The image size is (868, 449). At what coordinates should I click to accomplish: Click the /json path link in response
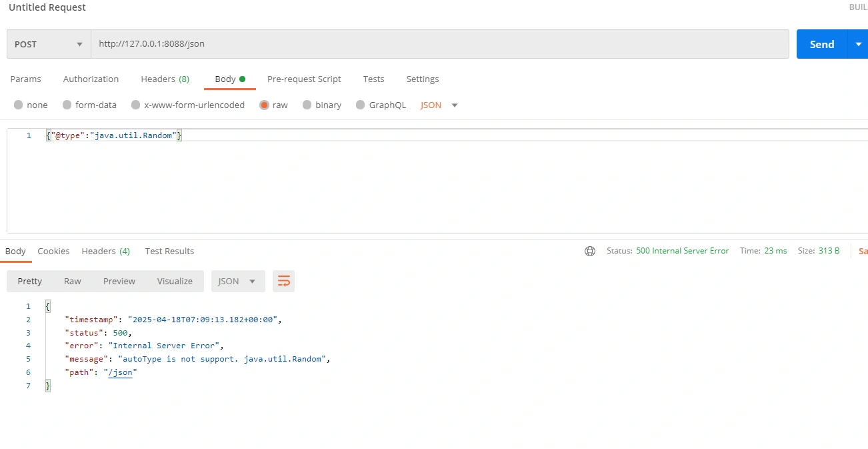click(x=121, y=372)
